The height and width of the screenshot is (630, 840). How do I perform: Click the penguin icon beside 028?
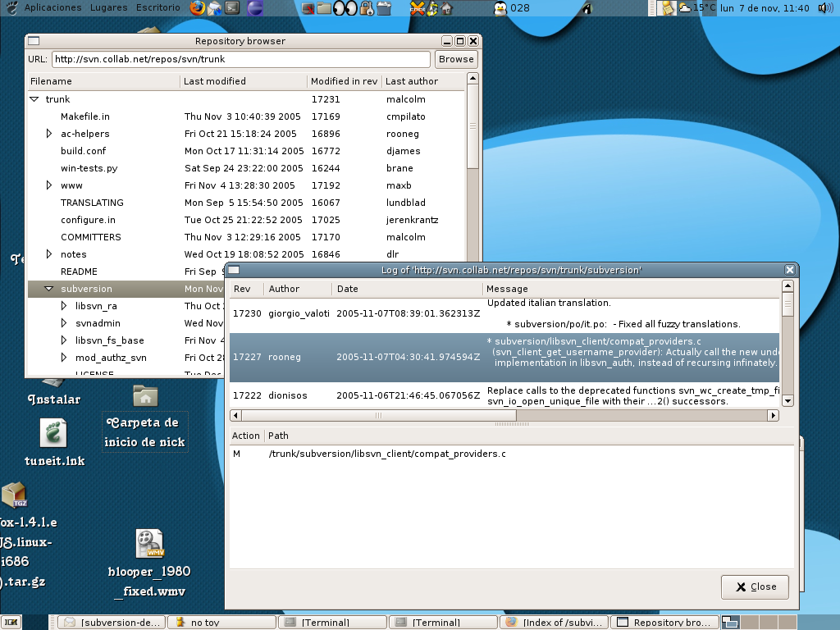pyautogui.click(x=500, y=8)
